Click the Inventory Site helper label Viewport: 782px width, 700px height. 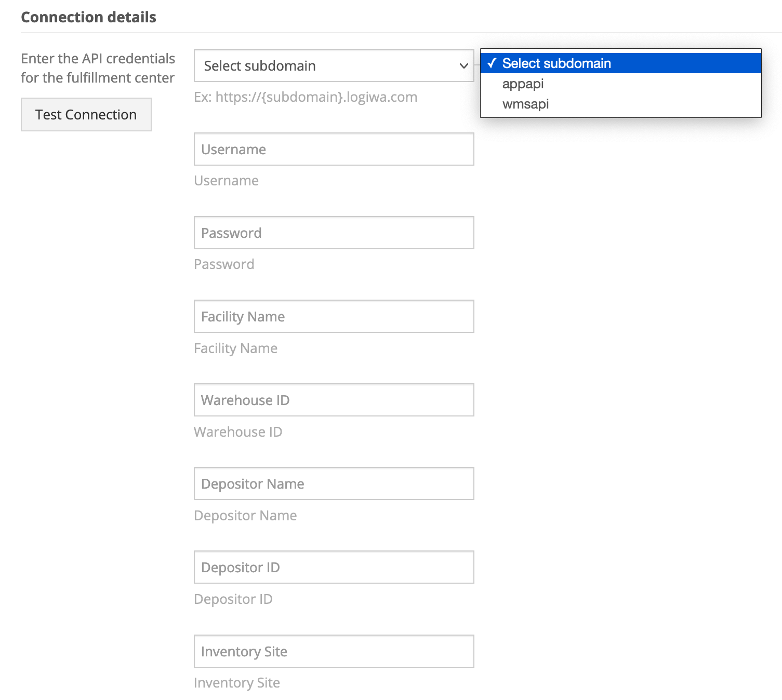(237, 683)
